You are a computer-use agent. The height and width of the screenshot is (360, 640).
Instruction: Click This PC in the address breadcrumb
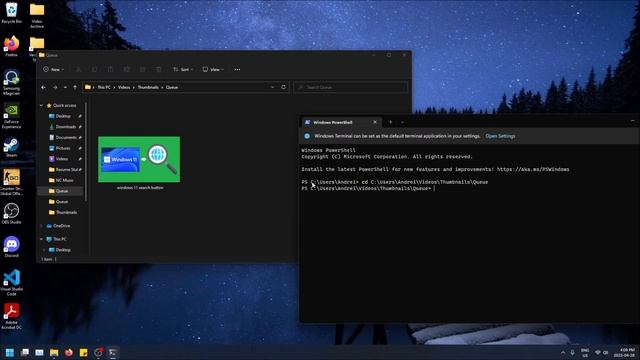104,87
